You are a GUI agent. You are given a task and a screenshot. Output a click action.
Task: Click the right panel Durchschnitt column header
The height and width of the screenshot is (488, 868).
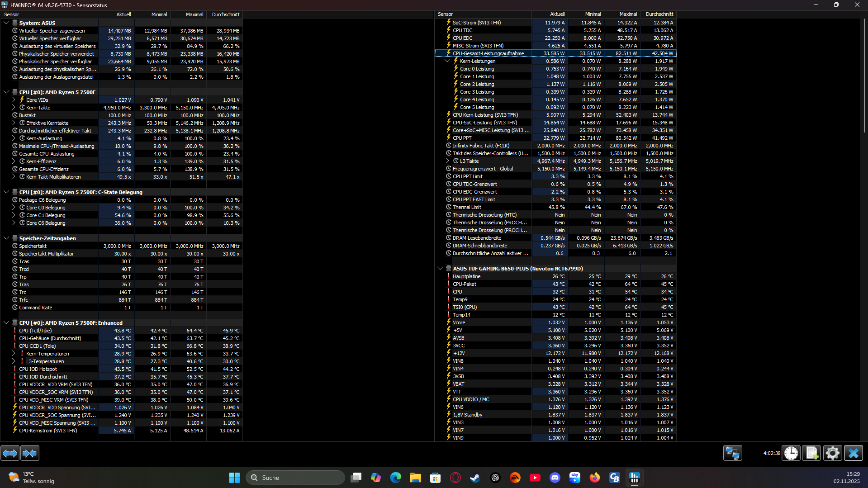coord(658,14)
